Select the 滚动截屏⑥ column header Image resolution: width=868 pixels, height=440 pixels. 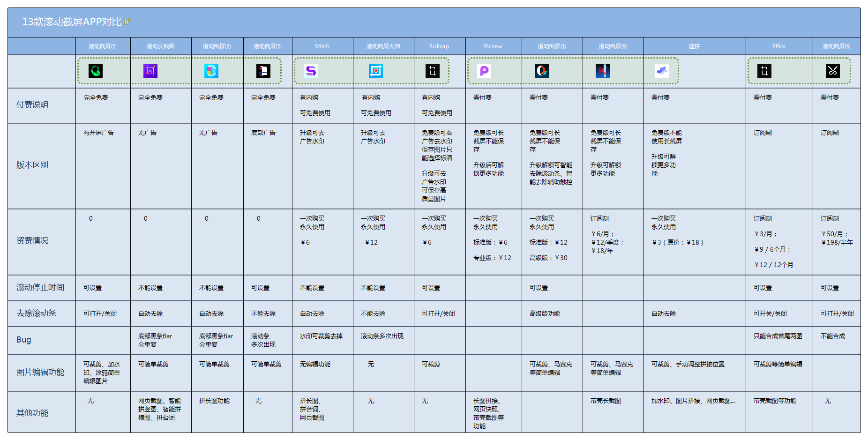[x=836, y=46]
